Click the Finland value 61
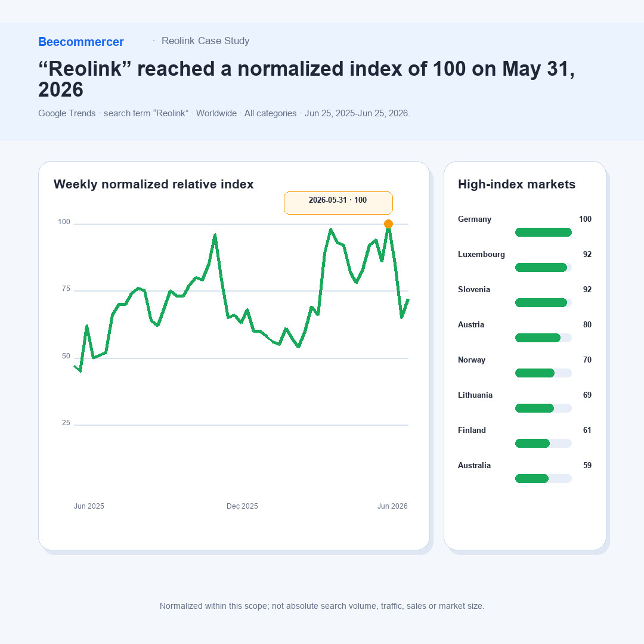The height and width of the screenshot is (644, 644). (587, 431)
